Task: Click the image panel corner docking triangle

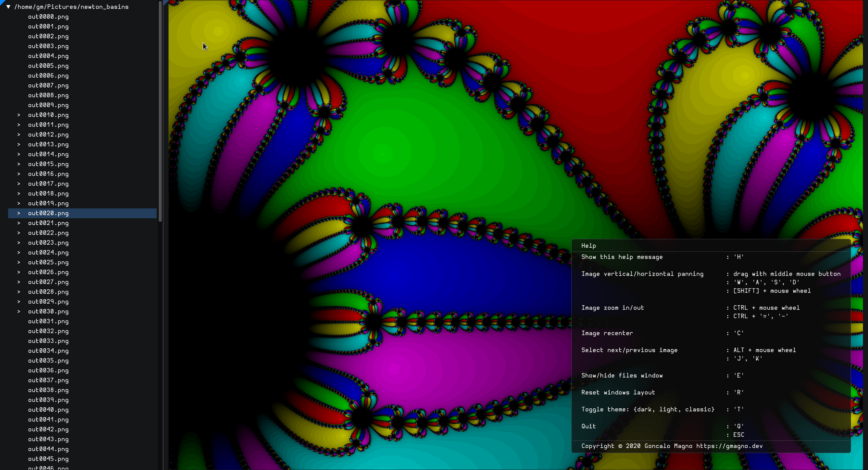Action: point(165,2)
